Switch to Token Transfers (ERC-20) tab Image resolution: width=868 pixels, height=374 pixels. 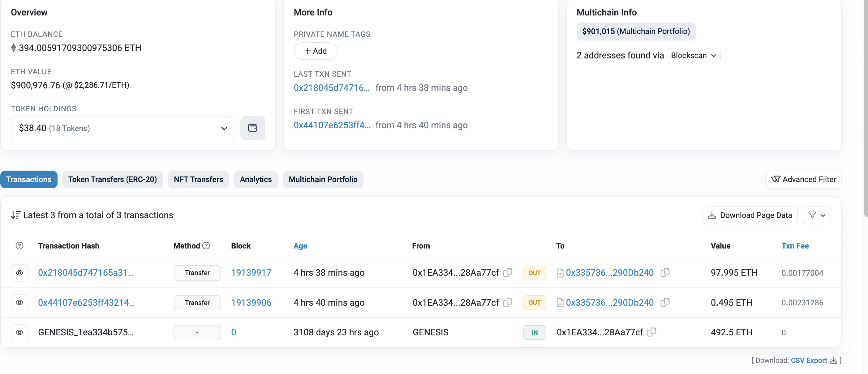(113, 179)
